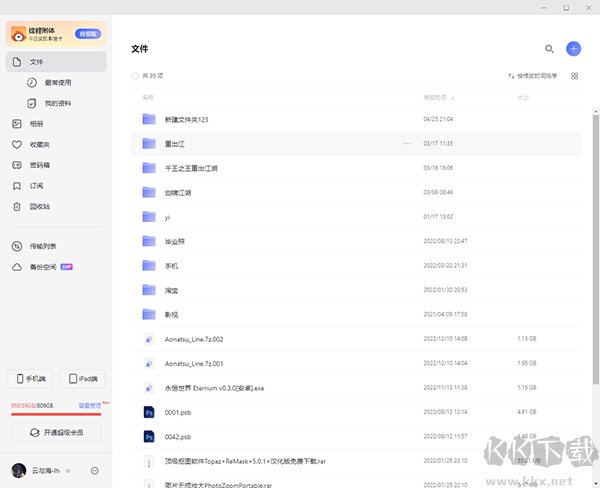Click the blue plus add button
Screen dimensions: 600x488
[x=573, y=48]
